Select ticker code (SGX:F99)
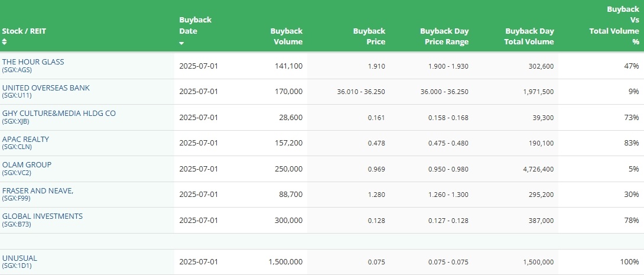Viewport: 644px width, 275px height. coord(16,198)
